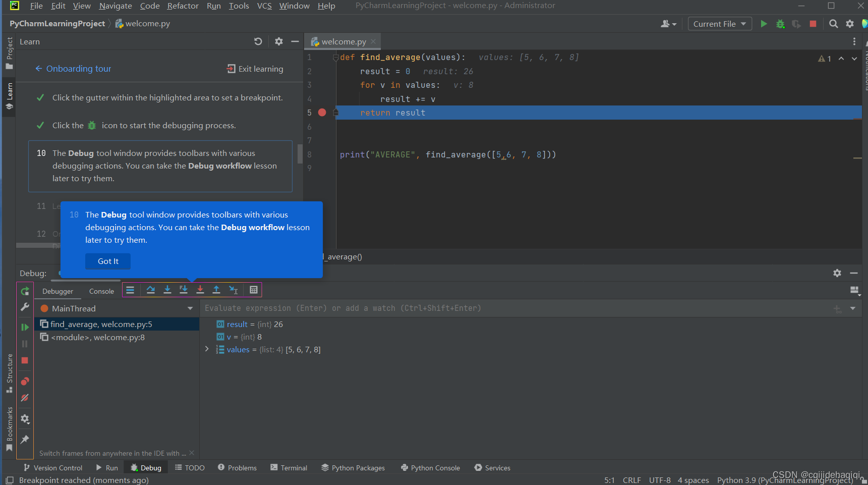868x485 pixels.
Task: Go to next highlighted error arrow
Action: coord(854,59)
